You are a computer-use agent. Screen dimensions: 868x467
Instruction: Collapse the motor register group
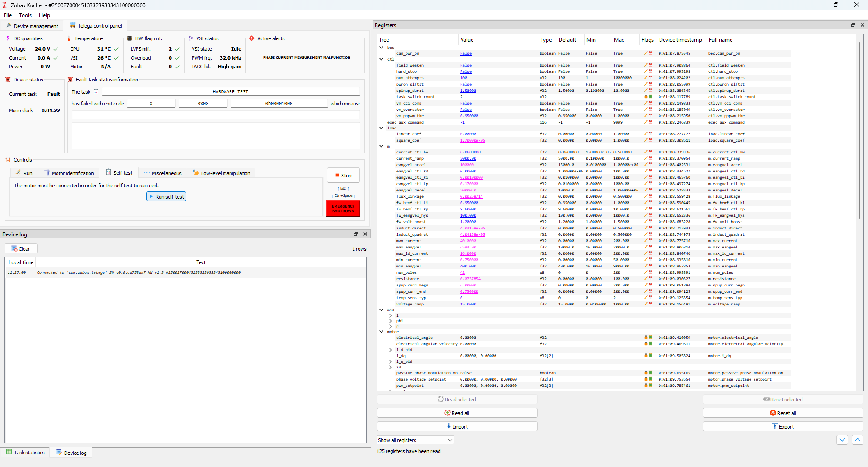click(382, 332)
